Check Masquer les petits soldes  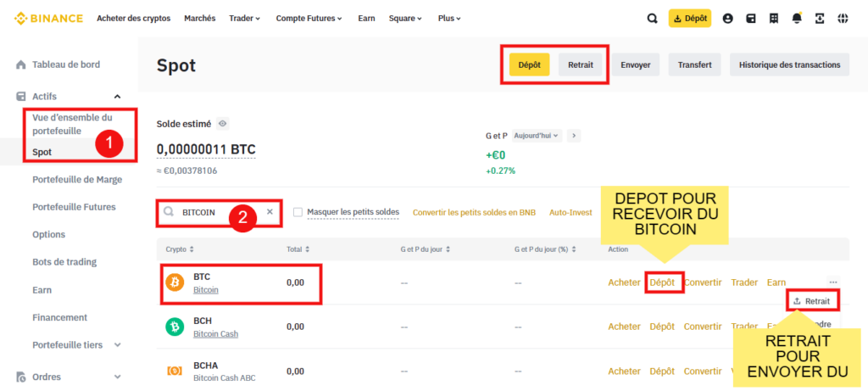(x=298, y=212)
